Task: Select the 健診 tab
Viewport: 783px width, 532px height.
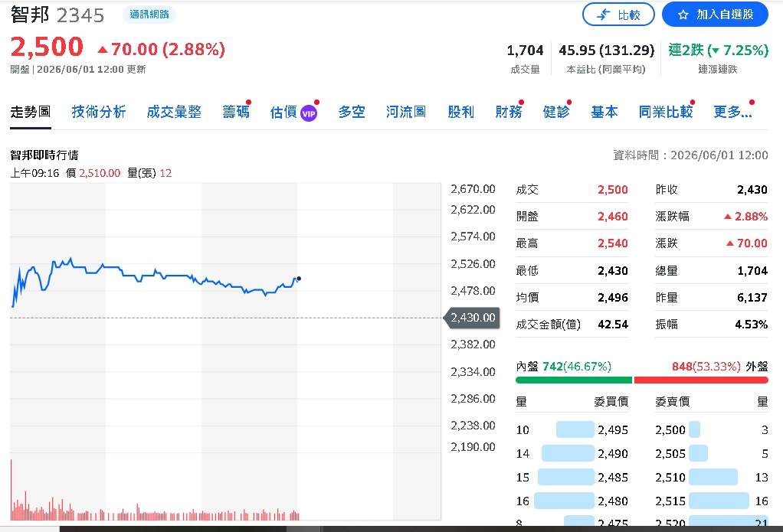Action: [556, 112]
